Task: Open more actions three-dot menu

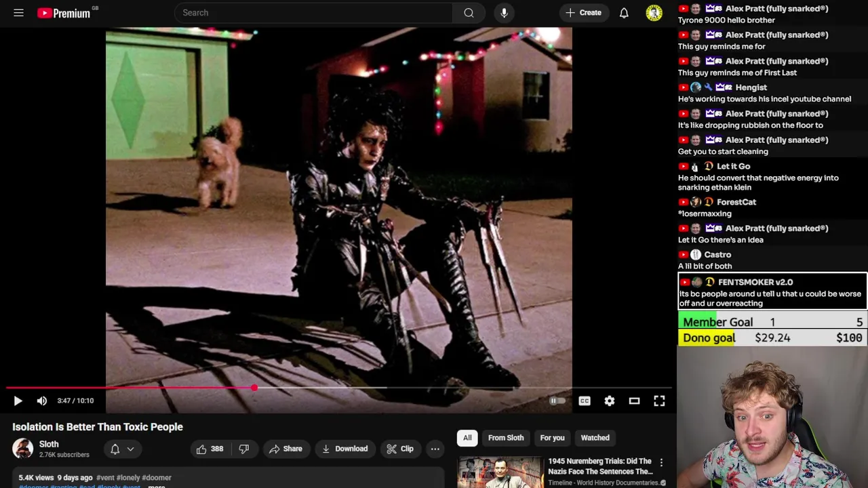Action: pyautogui.click(x=435, y=449)
